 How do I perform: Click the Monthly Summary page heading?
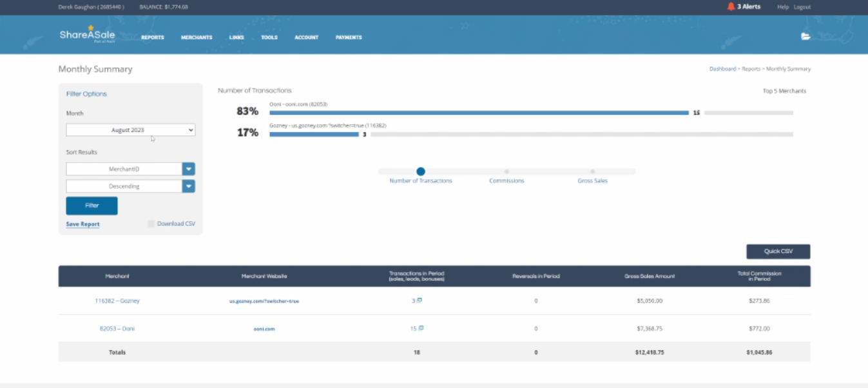pos(95,69)
